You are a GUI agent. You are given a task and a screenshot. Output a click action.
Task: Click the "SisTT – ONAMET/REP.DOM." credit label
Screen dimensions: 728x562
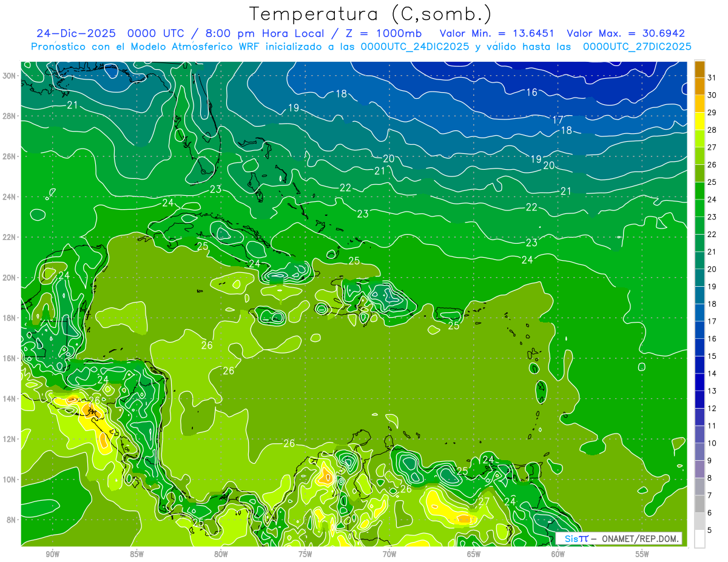point(619,538)
